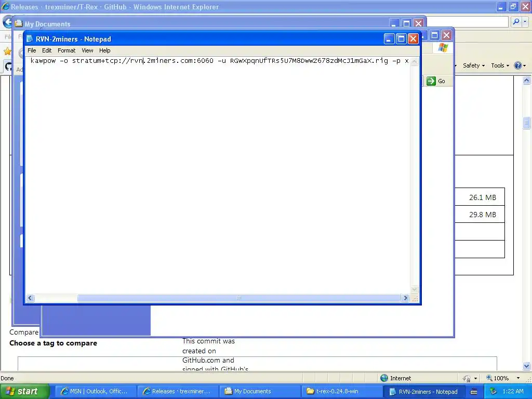Expand search provider dropdown arrow in Explorer

point(525,22)
